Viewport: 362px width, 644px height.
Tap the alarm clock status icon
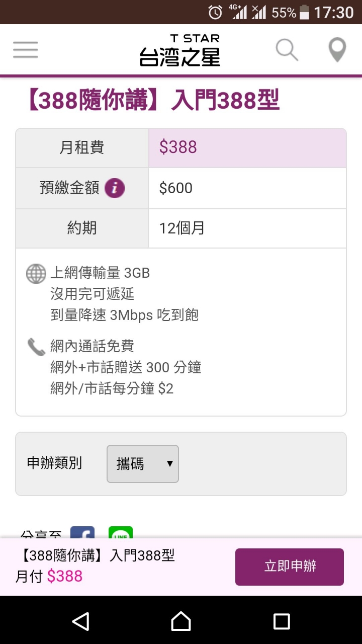tap(215, 12)
